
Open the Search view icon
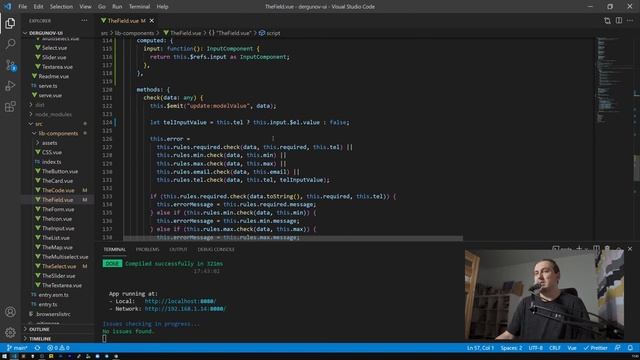coord(10,44)
